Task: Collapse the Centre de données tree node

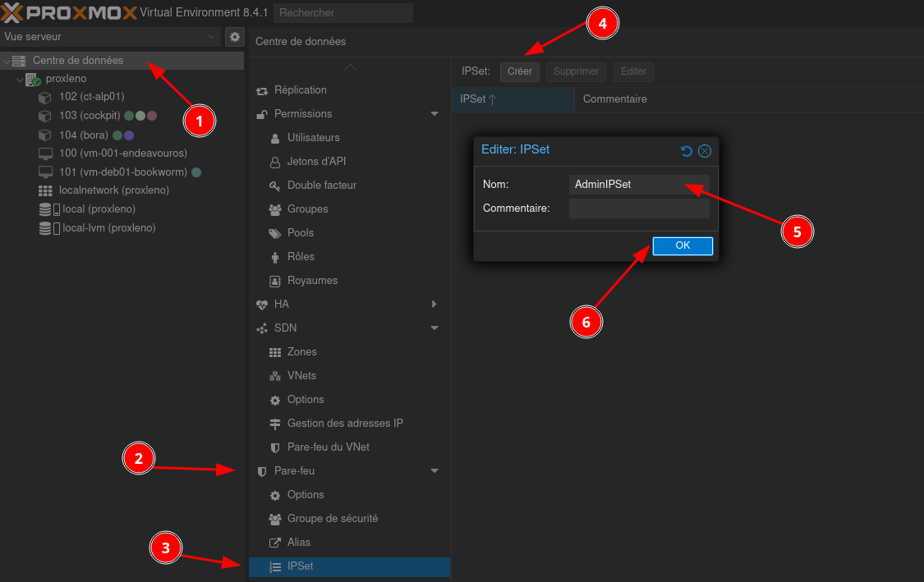Action: pos(7,61)
